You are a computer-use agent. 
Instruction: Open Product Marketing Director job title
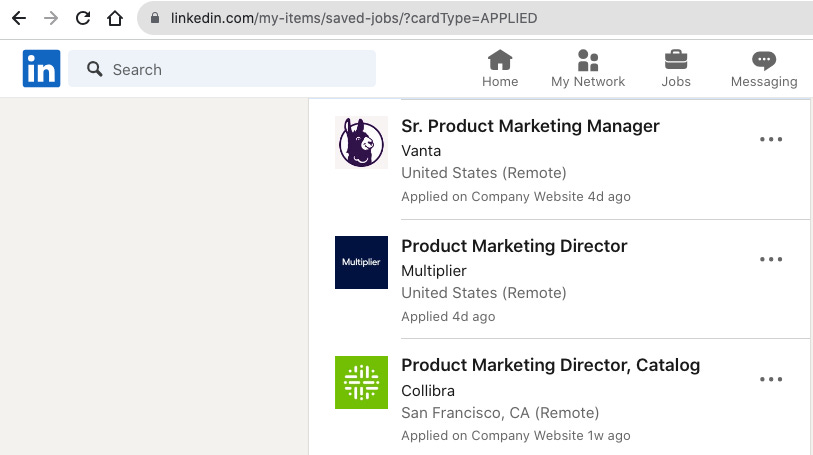(514, 246)
